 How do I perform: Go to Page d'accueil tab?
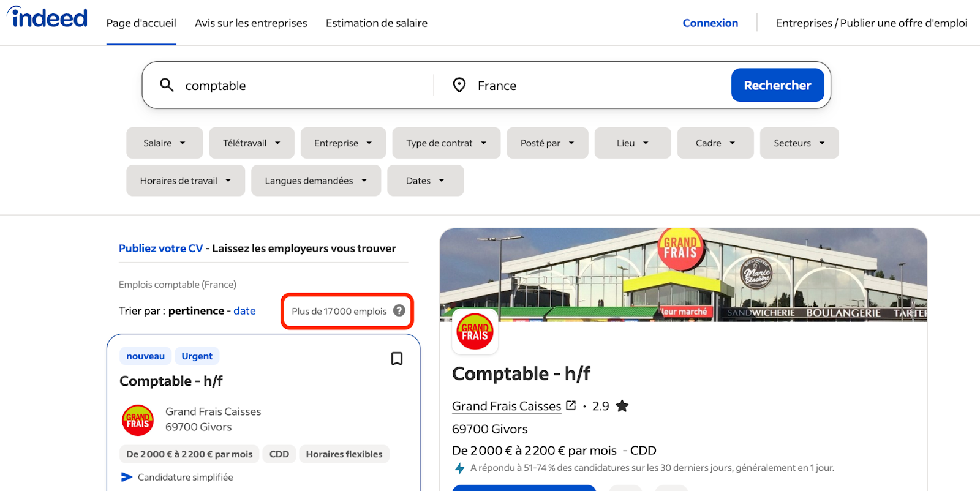coord(141,23)
